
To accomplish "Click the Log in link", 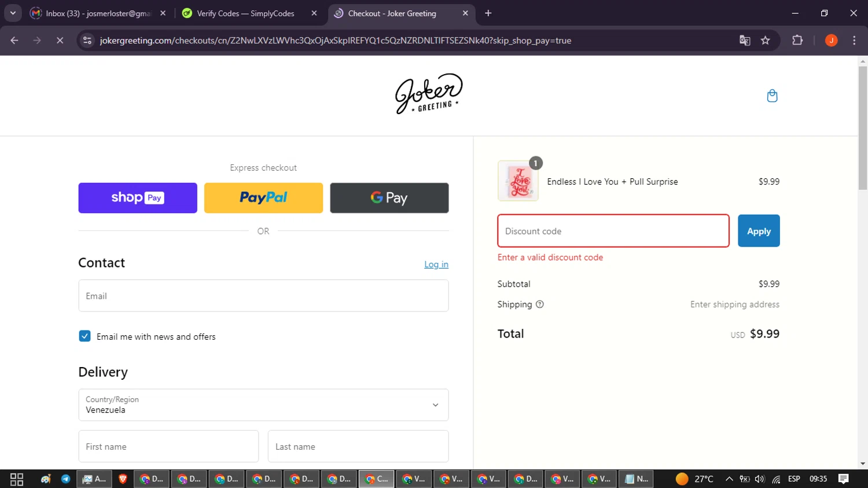I will click(x=436, y=265).
